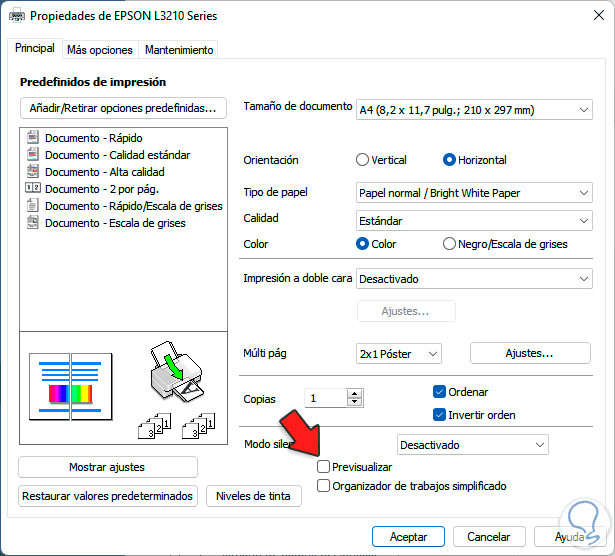This screenshot has width=615, height=556.
Task: Click the Documento - Rápido preset icon
Action: coord(33,137)
